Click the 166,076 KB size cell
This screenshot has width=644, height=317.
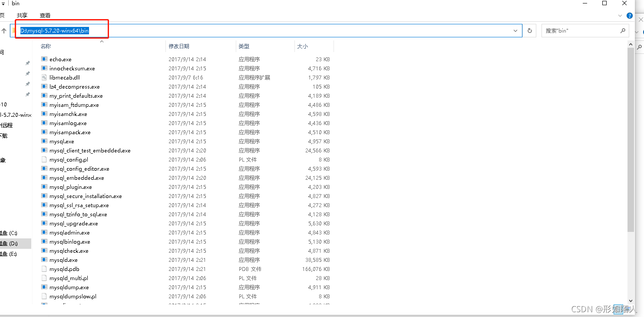[x=317, y=269]
